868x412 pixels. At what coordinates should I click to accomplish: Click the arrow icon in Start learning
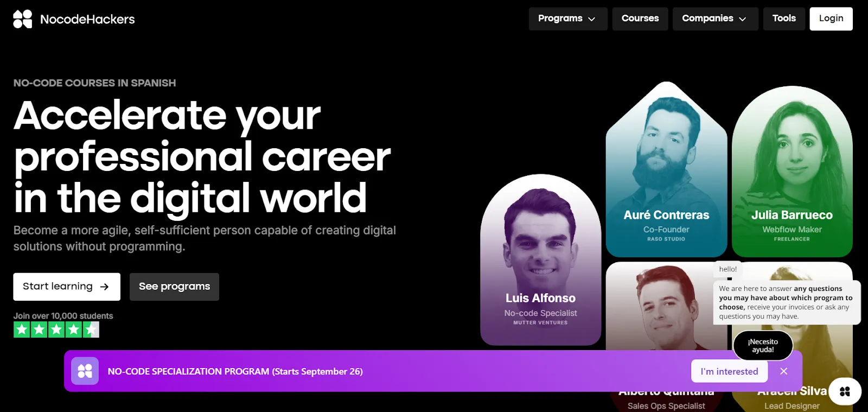pos(105,287)
